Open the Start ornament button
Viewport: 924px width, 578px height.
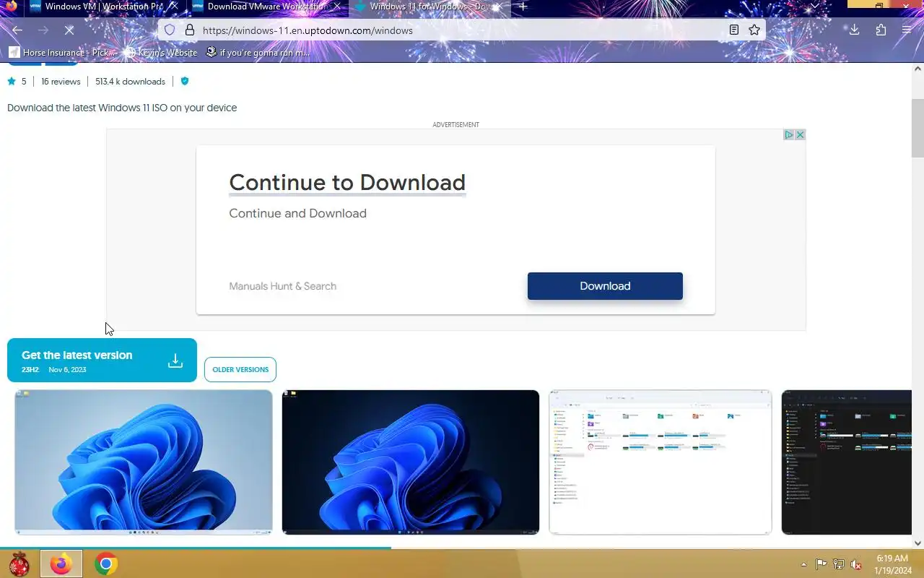(x=19, y=564)
